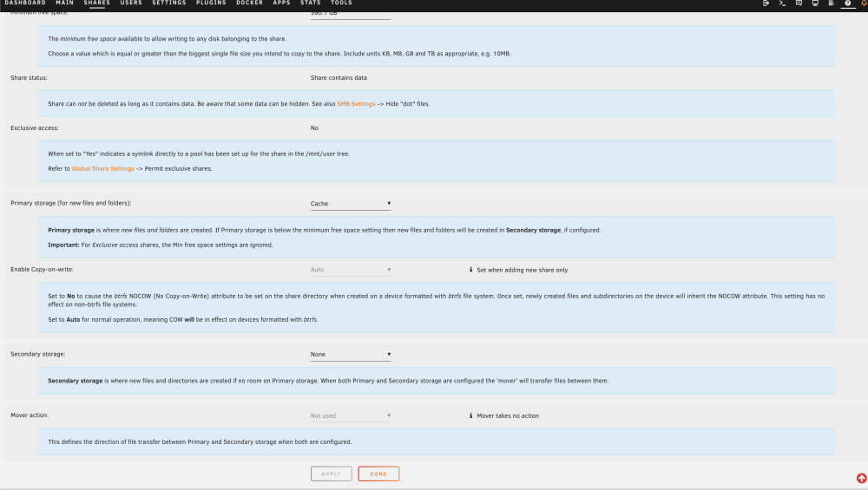Open the Docker menu
This screenshot has width=868, height=490.
[249, 3]
